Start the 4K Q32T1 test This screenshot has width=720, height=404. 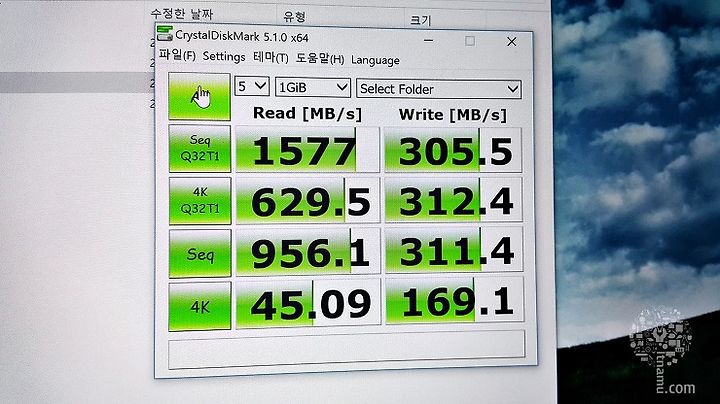pos(200,201)
